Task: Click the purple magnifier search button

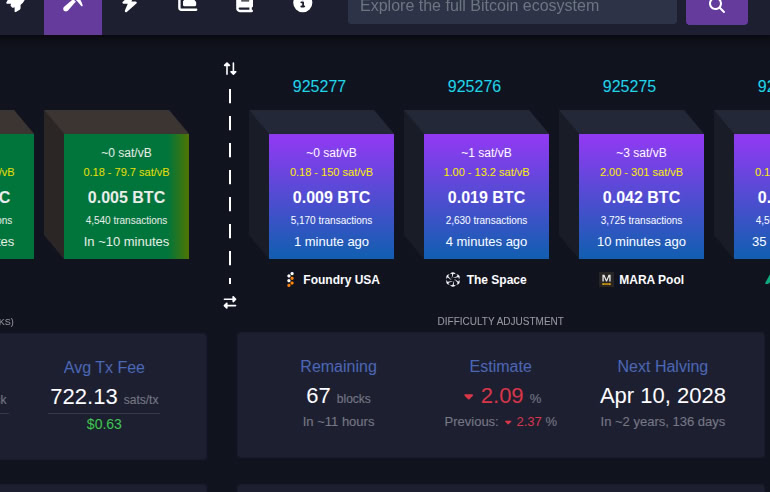Action: pyautogui.click(x=716, y=10)
